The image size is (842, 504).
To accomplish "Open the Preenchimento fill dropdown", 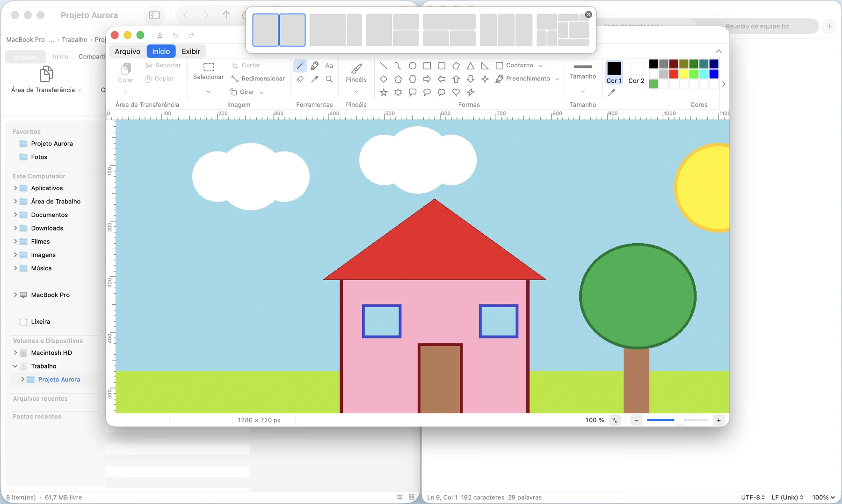I will (x=557, y=79).
